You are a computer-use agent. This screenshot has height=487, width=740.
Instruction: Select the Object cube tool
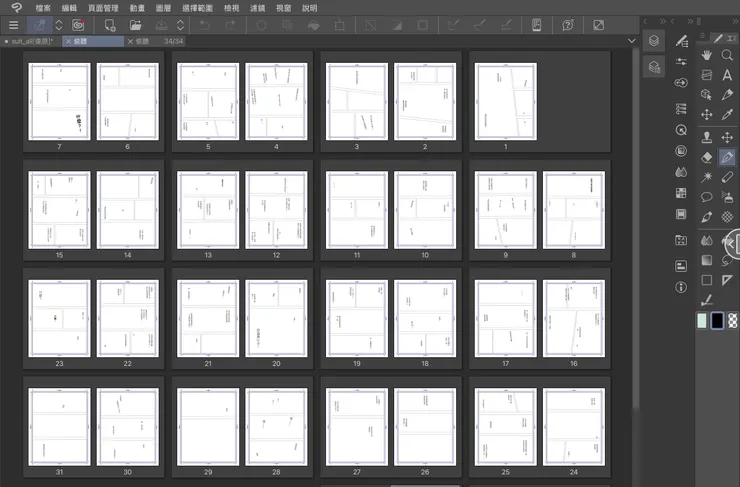point(706,95)
